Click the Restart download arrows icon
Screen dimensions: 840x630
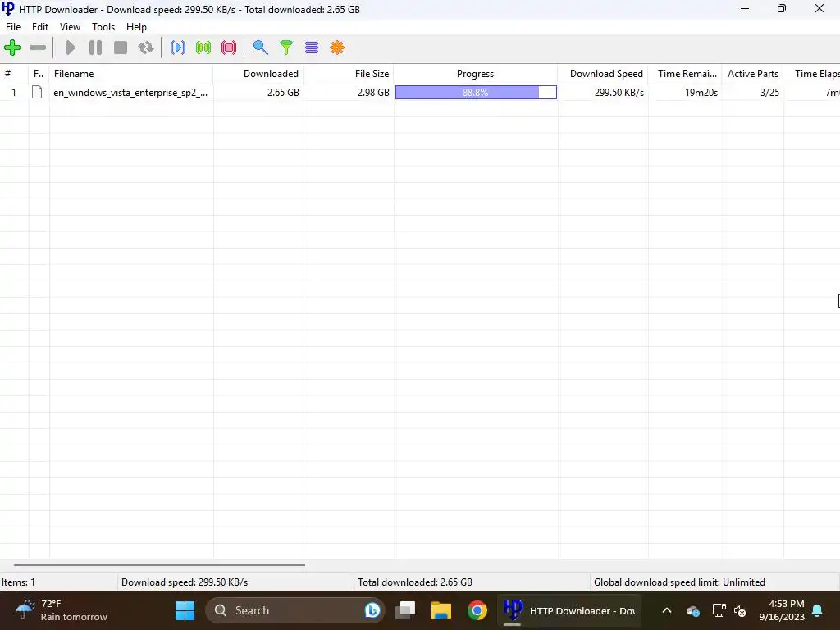(x=146, y=48)
